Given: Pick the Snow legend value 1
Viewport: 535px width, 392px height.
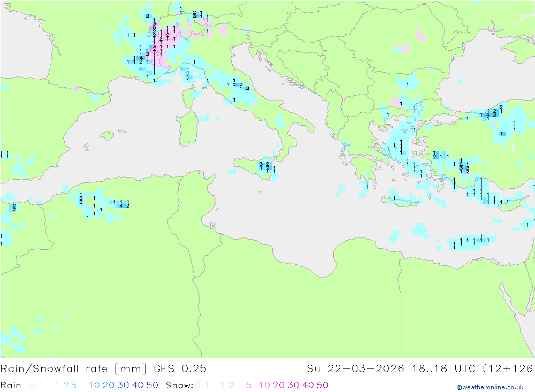Looking at the screenshot, I should point(222,385).
